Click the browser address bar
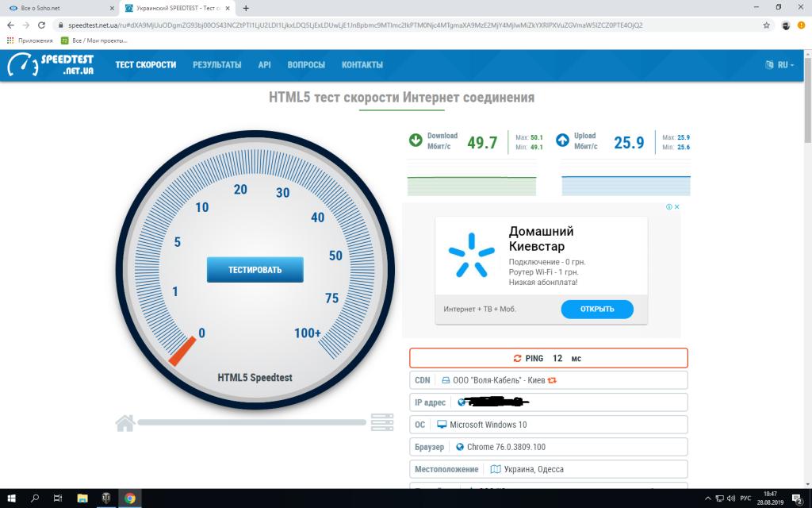The image size is (812, 508). click(396, 25)
